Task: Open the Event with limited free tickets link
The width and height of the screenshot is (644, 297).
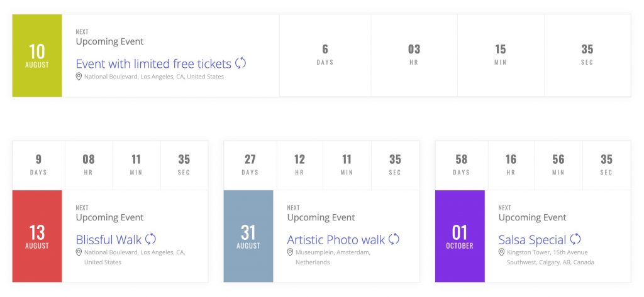Action: tap(153, 64)
